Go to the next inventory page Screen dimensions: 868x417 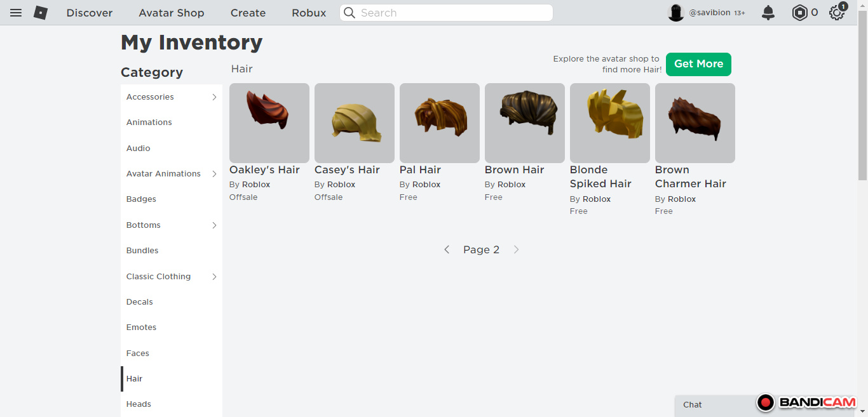[x=516, y=250]
